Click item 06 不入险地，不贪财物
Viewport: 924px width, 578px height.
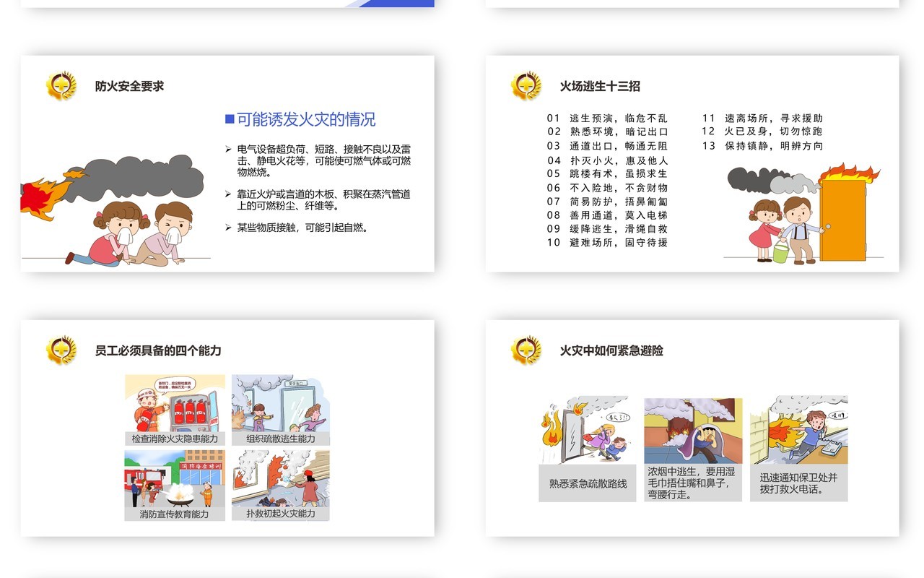pyautogui.click(x=607, y=188)
